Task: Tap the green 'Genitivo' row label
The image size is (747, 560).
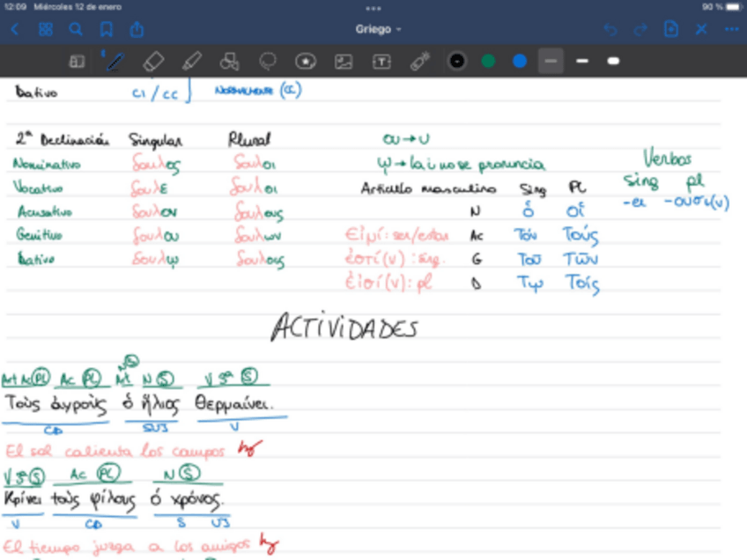Action: [39, 234]
